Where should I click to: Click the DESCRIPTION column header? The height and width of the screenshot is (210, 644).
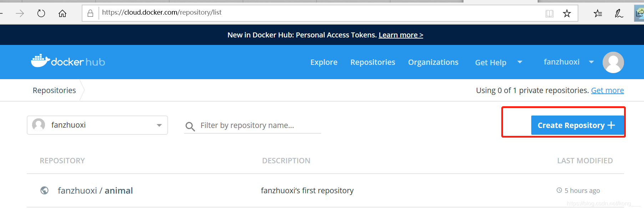tap(286, 161)
